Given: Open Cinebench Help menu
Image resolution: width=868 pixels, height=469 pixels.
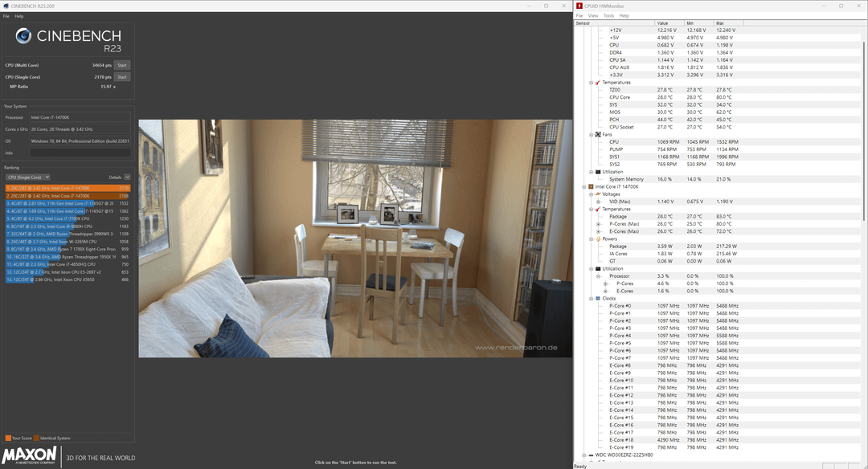Looking at the screenshot, I should (18, 16).
